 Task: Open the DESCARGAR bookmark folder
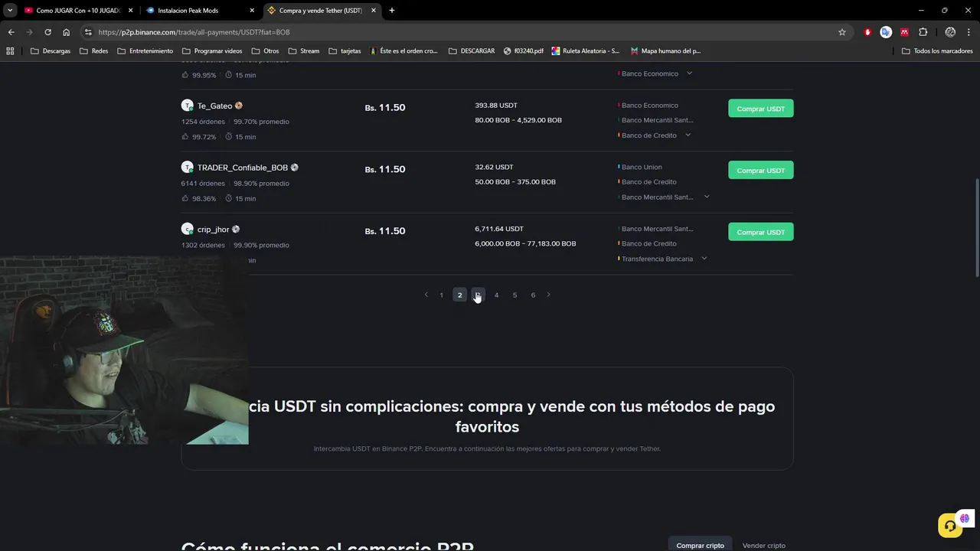(x=472, y=51)
